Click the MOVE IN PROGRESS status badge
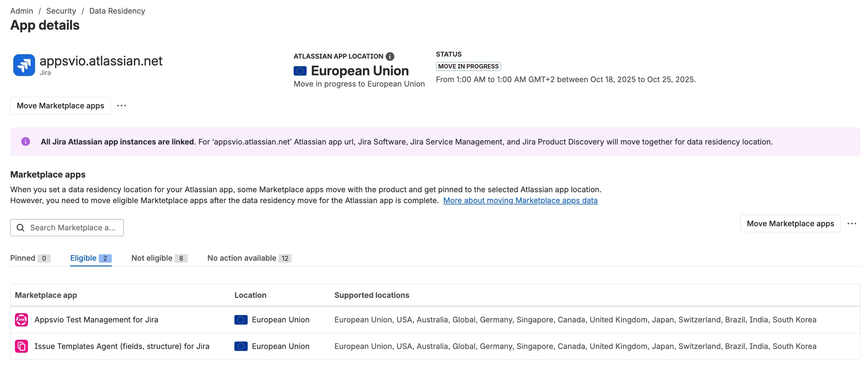 coord(468,66)
